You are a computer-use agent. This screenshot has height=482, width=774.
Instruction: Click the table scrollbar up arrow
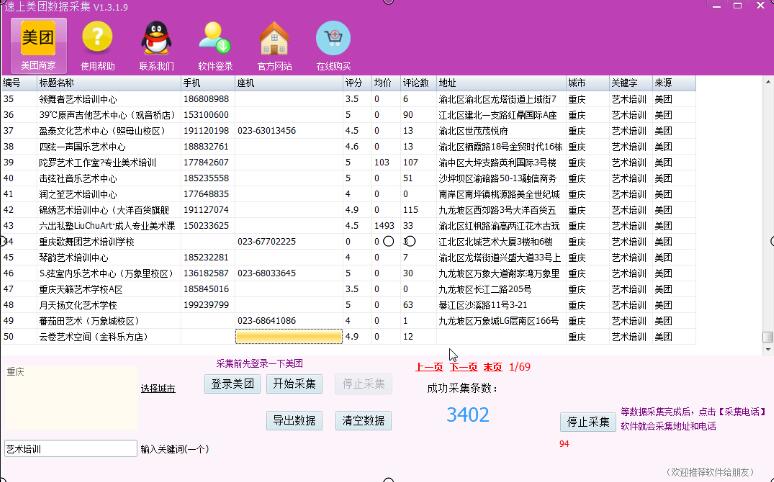(768, 81)
